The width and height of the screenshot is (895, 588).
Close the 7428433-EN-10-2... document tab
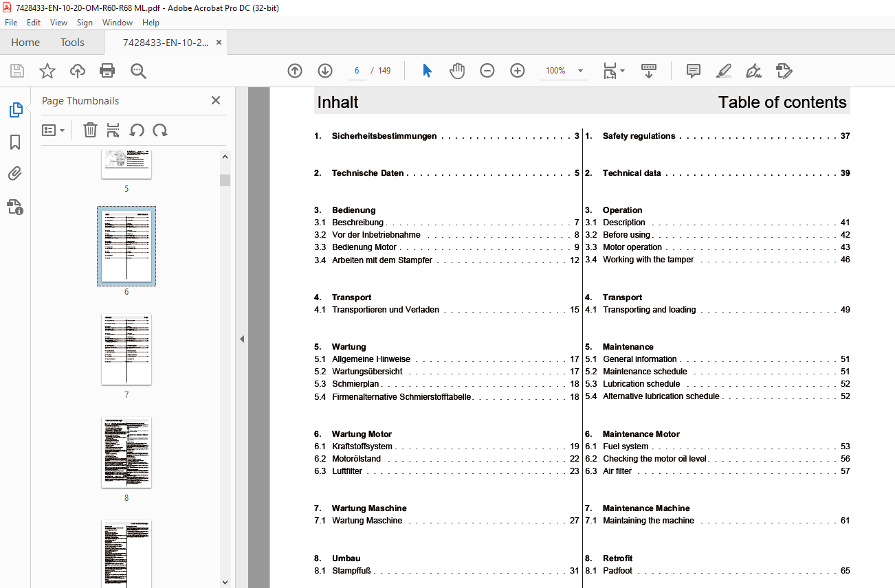(219, 43)
